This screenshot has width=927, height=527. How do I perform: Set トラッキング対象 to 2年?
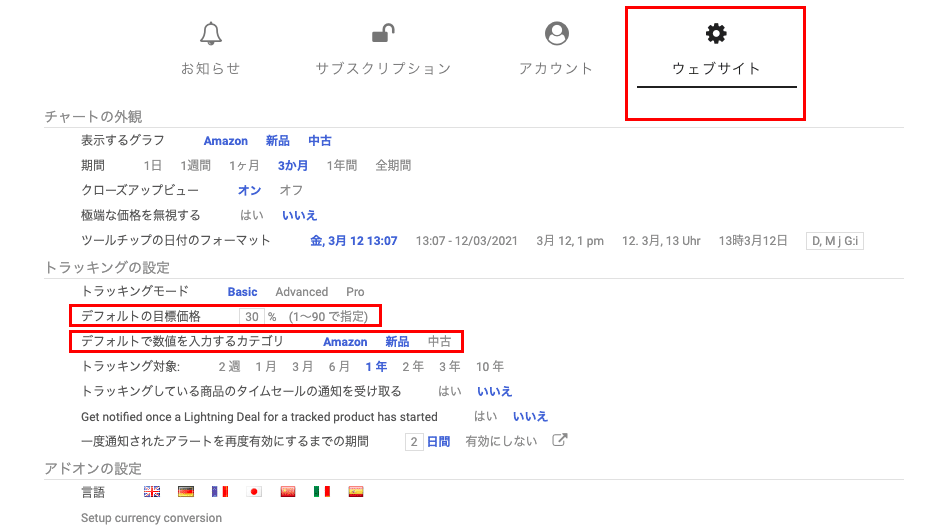click(413, 367)
